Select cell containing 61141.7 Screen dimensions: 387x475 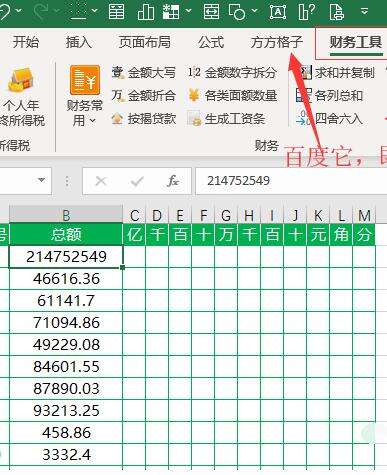66,301
